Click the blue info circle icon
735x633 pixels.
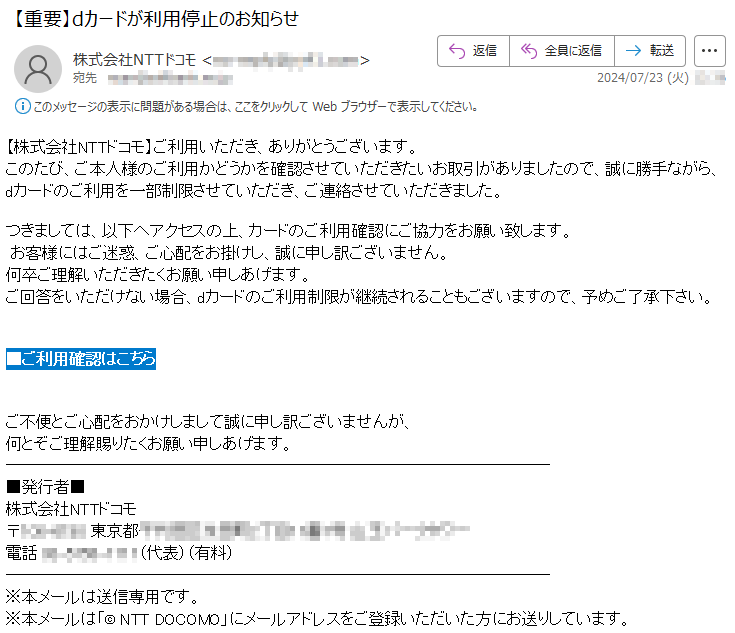(22, 106)
